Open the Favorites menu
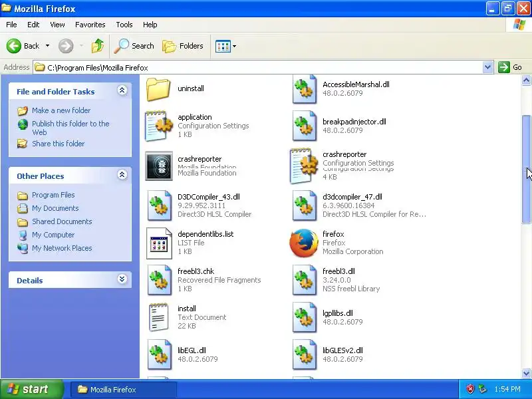 pyautogui.click(x=90, y=25)
